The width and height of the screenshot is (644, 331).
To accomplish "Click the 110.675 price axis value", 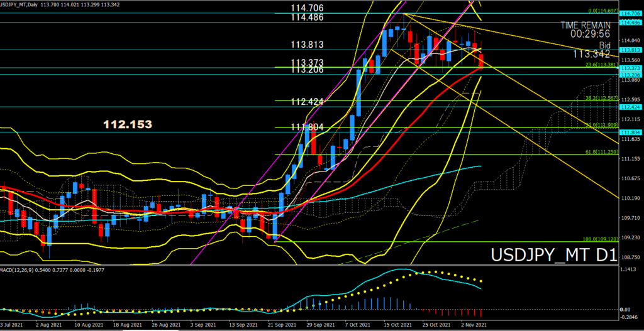I will coord(630,178).
